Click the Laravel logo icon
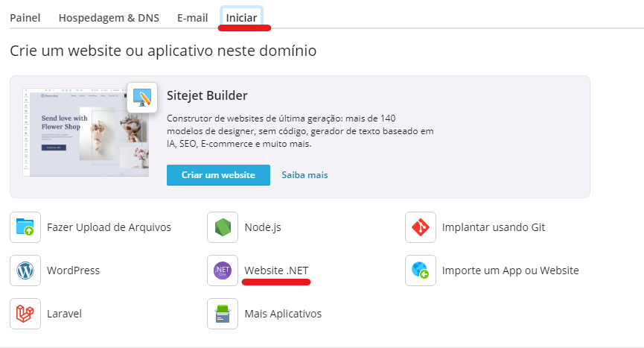The image size is (644, 348). pos(25,314)
